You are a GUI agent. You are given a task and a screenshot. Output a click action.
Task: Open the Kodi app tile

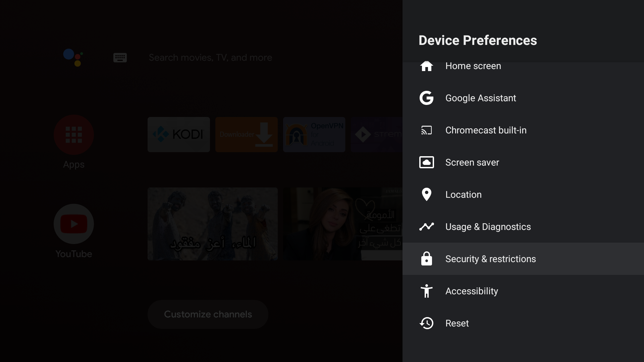[179, 134]
